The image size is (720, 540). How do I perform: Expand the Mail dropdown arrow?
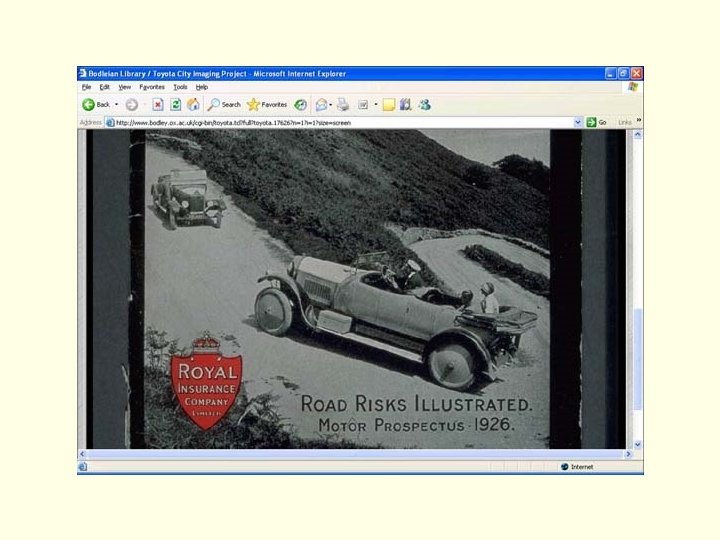pos(331,105)
